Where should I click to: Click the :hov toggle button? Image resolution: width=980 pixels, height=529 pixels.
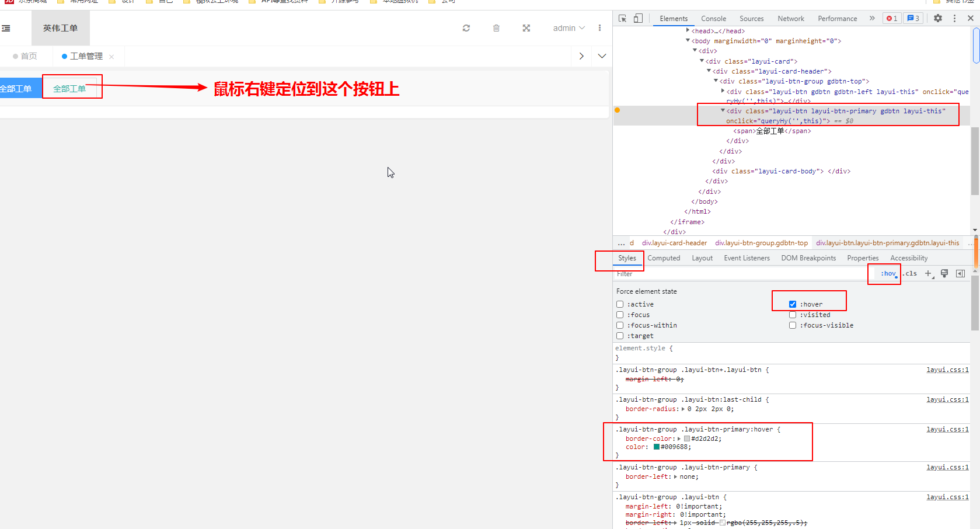click(888, 273)
